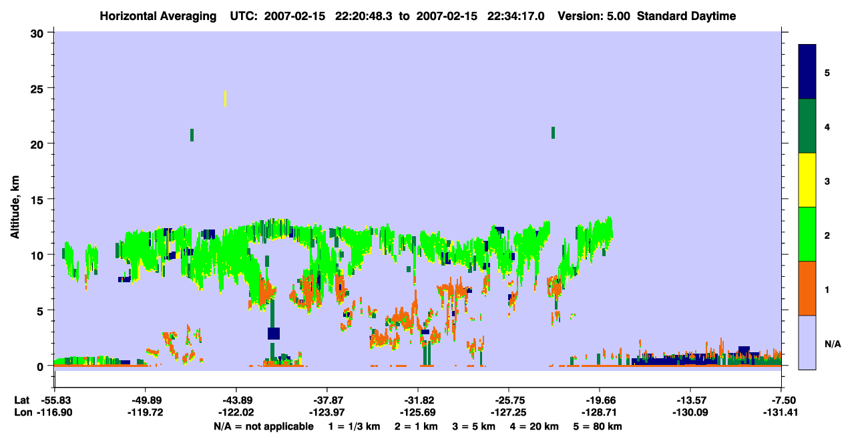Click the dark green level 4 colorbar segment

(x=807, y=126)
